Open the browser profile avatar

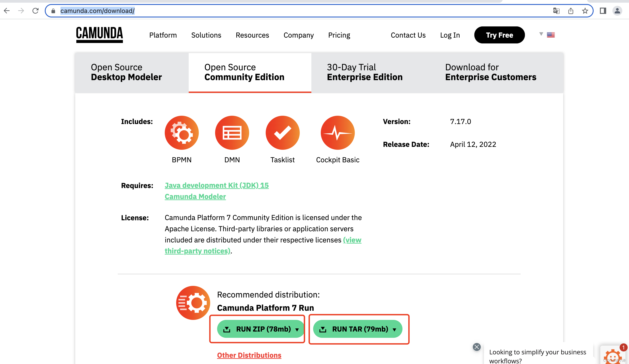click(x=617, y=11)
